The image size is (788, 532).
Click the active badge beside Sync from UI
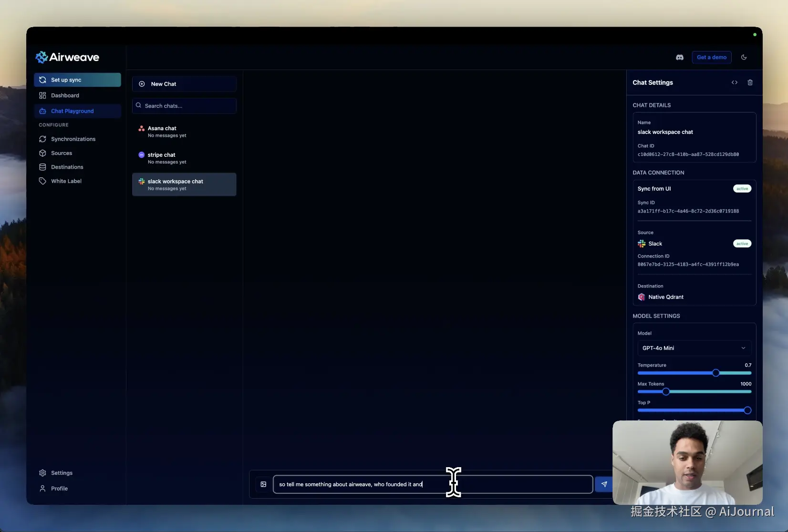coord(742,189)
